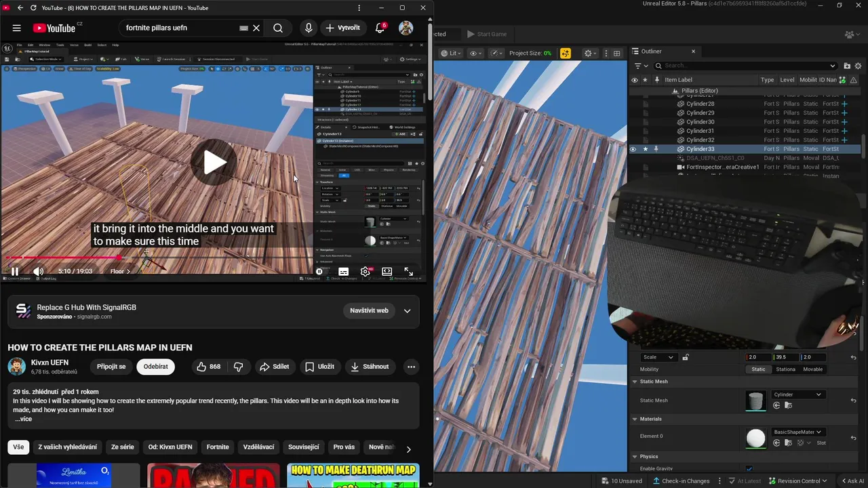
Task: Toggle visibility eye for Cylinder33
Action: [634, 149]
